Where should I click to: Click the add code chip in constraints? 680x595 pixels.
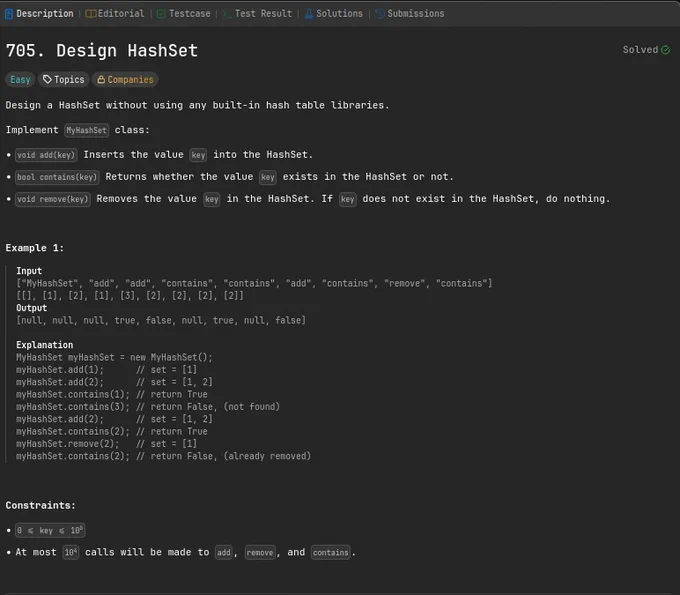click(224, 552)
